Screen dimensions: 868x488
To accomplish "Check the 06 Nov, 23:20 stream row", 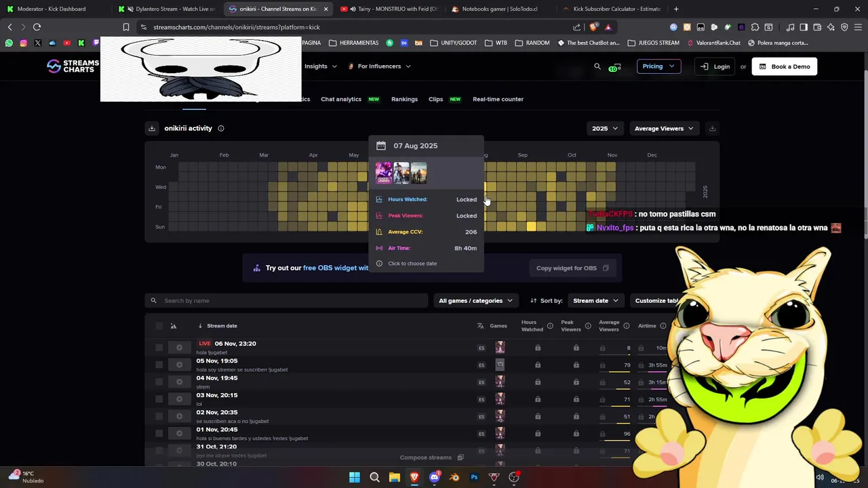I will point(159,348).
